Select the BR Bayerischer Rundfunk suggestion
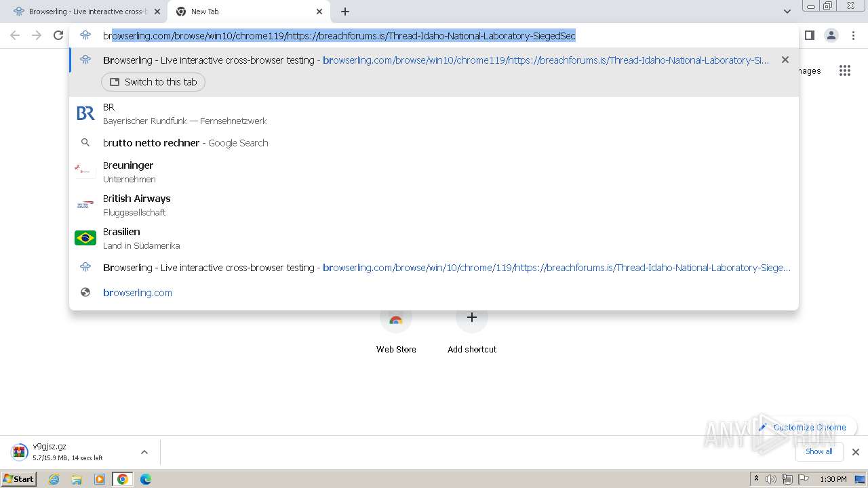Screen dimensions: 868x488 pos(434,114)
